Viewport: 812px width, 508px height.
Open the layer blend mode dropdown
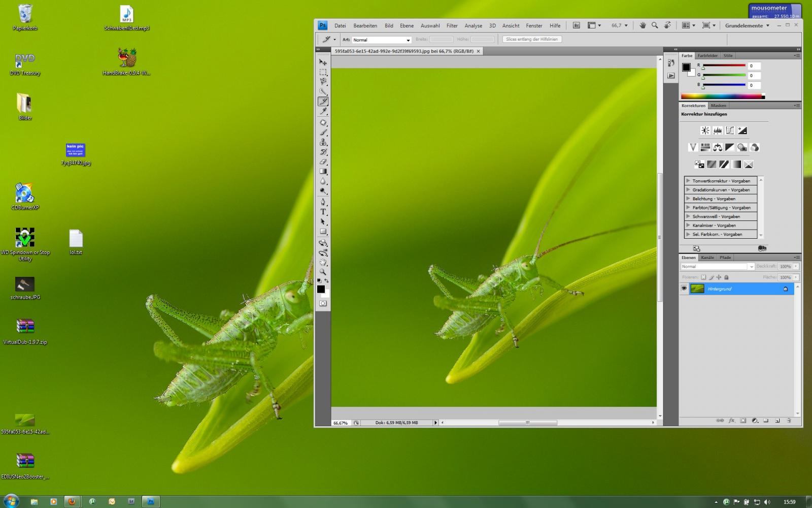click(718, 267)
